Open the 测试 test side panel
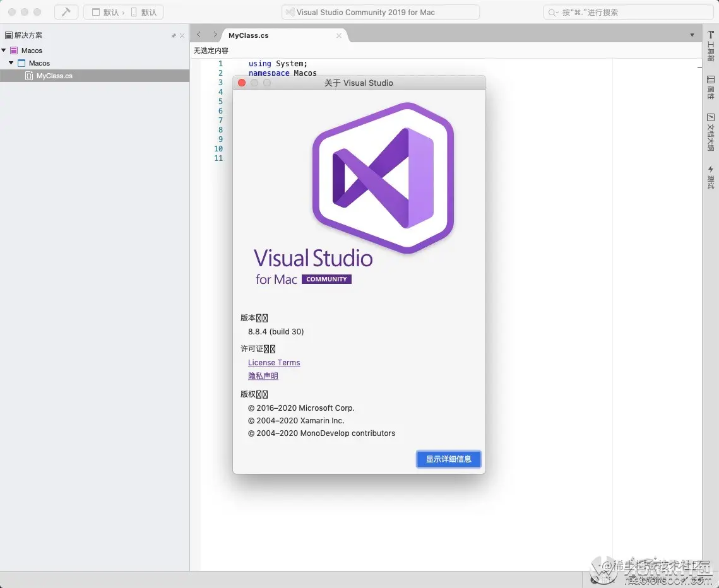The width and height of the screenshot is (719, 588). [711, 177]
